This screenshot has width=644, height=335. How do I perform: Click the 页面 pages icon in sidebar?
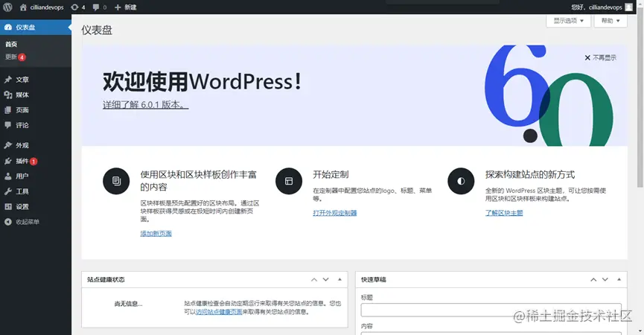[7, 110]
